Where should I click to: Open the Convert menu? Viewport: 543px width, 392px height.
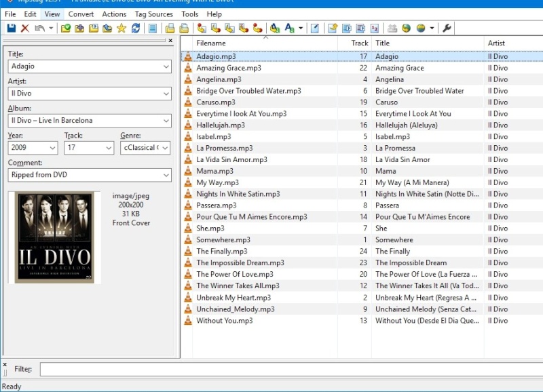pyautogui.click(x=81, y=14)
